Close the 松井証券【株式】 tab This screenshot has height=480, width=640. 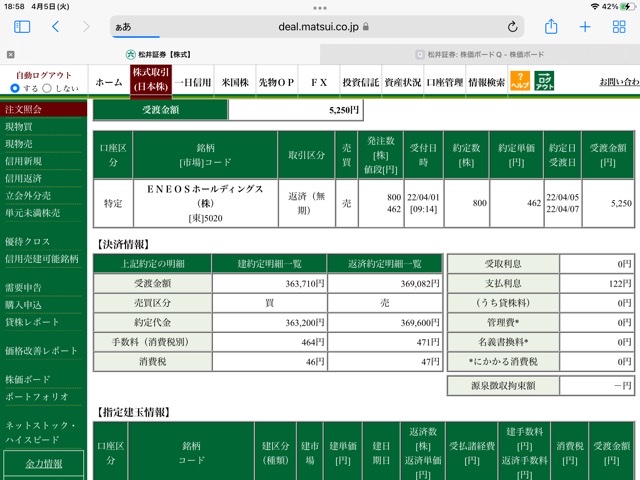click(x=11, y=54)
